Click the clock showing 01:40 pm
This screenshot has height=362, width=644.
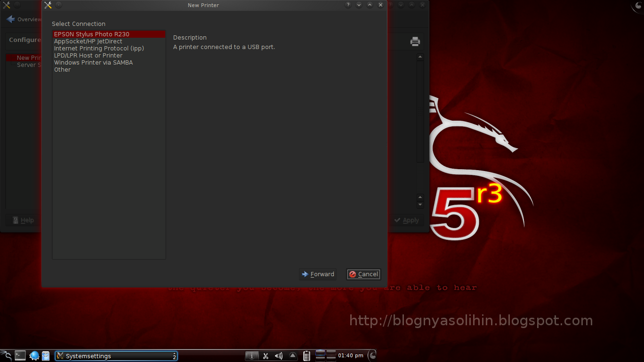[x=351, y=356]
